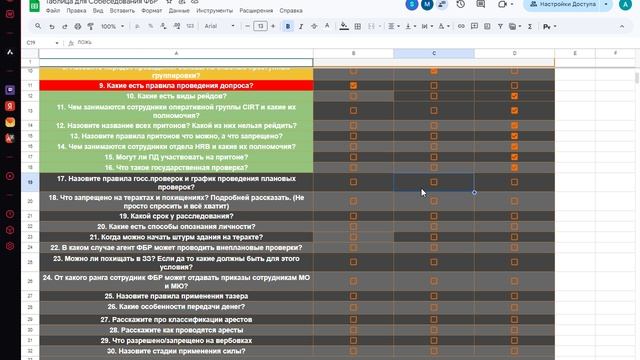Viewport: 640px width, 360px height.
Task: Open the zoom 100% dropdown
Action: [x=112, y=26]
